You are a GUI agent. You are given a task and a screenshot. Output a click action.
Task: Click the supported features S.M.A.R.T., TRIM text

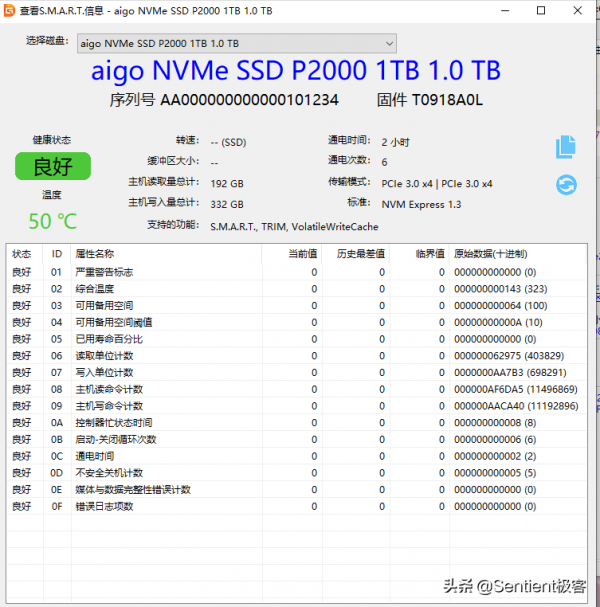[x=294, y=226]
